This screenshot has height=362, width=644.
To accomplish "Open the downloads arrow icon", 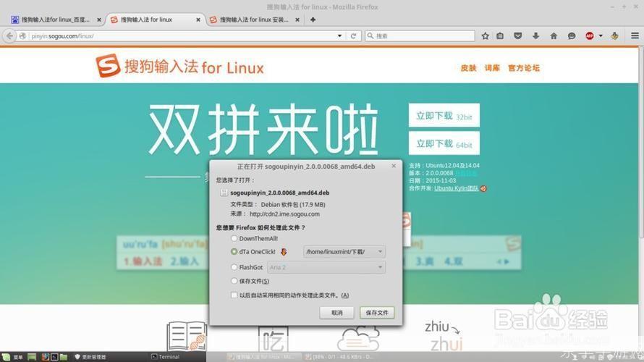I will 535,36.
